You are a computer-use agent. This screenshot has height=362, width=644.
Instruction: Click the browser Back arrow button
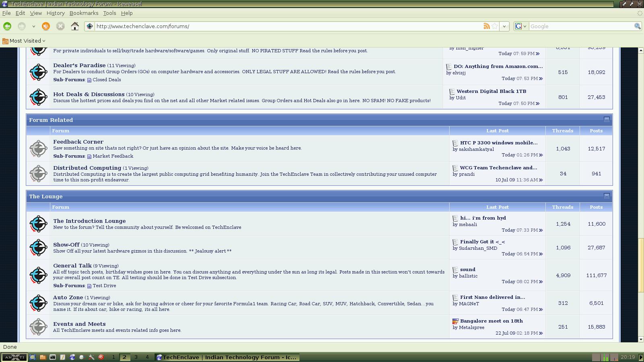click(x=7, y=26)
